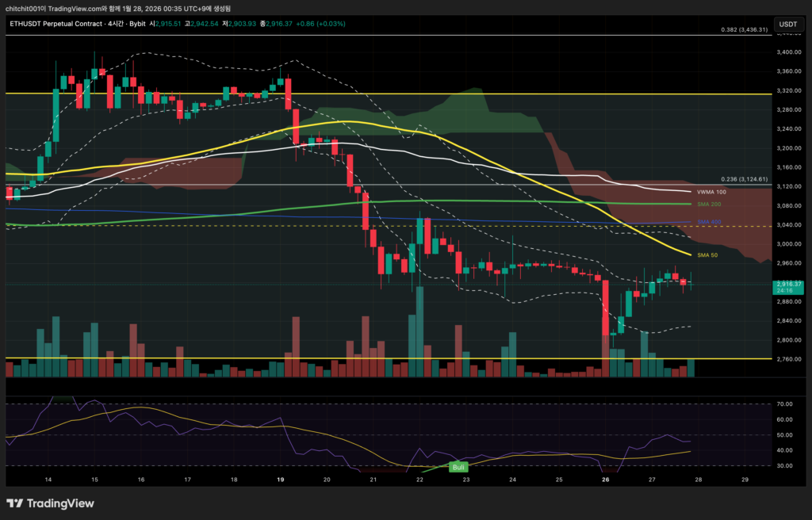Screen dimensions: 812x520
Task: Open the USDT currency selector
Action: click(x=788, y=25)
